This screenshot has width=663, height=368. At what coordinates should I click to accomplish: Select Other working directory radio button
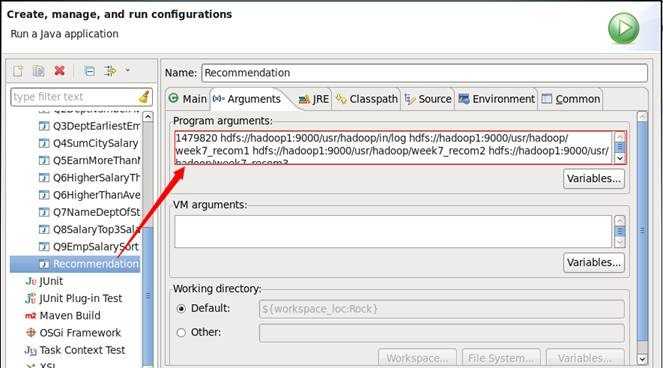coord(181,332)
